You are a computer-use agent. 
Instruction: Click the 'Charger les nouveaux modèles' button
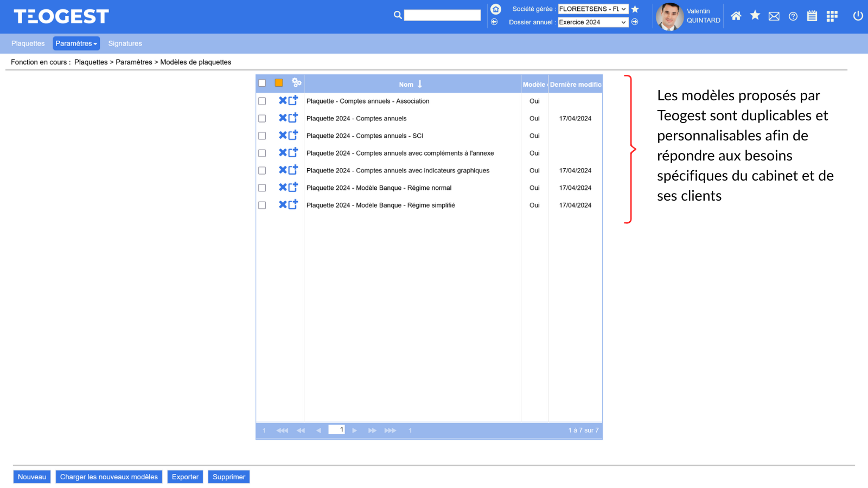tap(109, 477)
